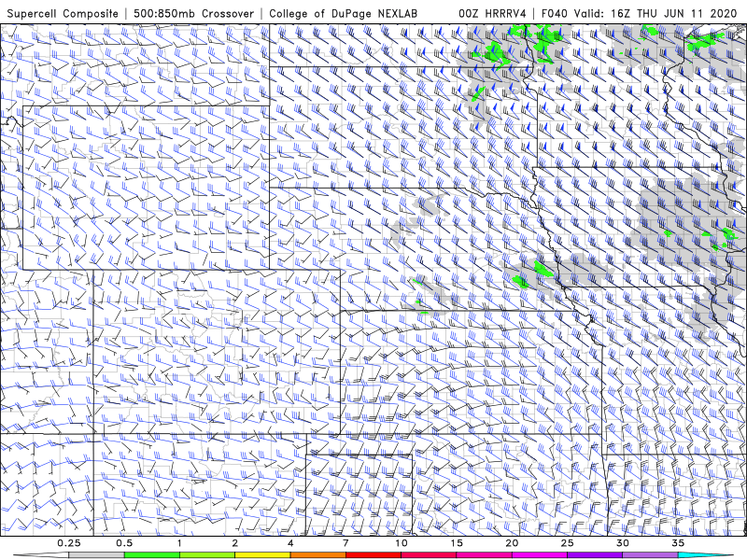Click the legend value 35
This screenshot has height=560, width=747.
(678, 543)
